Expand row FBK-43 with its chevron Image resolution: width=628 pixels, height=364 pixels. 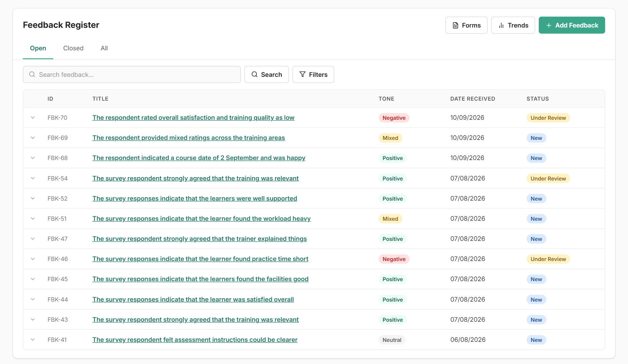[x=33, y=319]
